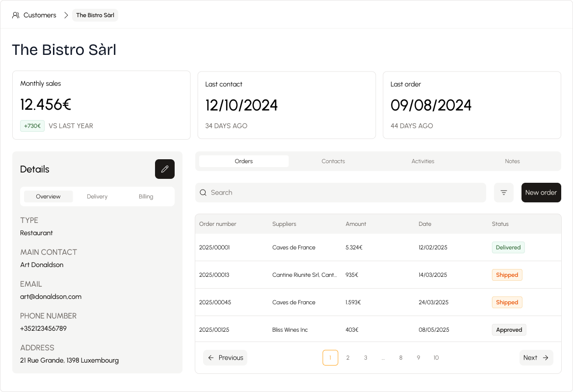This screenshot has height=392, width=573.
Task: Click the Approved status badge for Bliss Wines
Action: tap(509, 330)
